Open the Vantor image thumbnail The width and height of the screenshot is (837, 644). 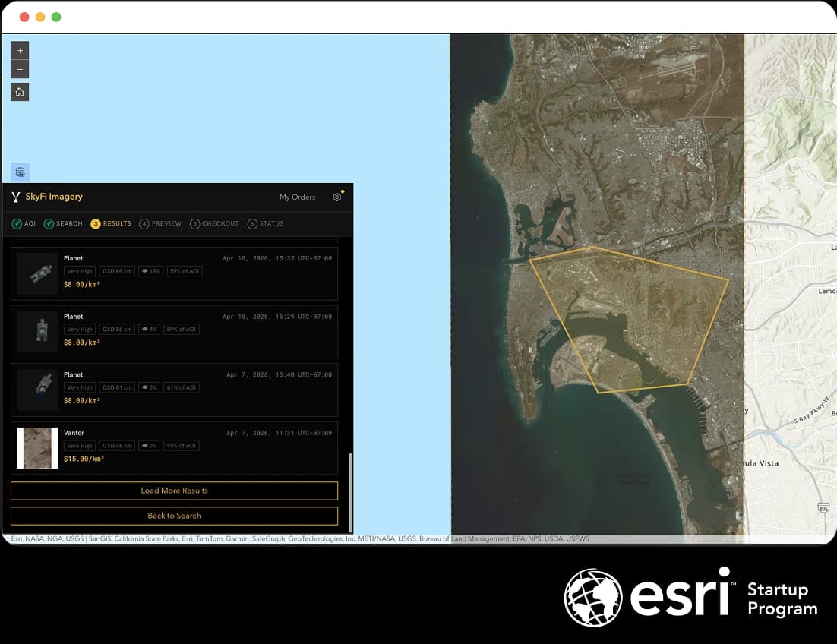[37, 447]
